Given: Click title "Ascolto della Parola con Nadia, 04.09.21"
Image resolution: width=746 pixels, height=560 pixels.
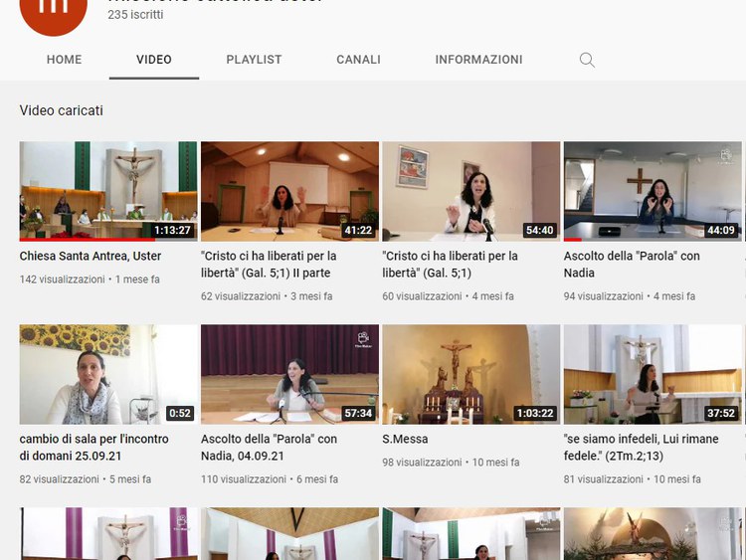Looking at the screenshot, I should (269, 448).
